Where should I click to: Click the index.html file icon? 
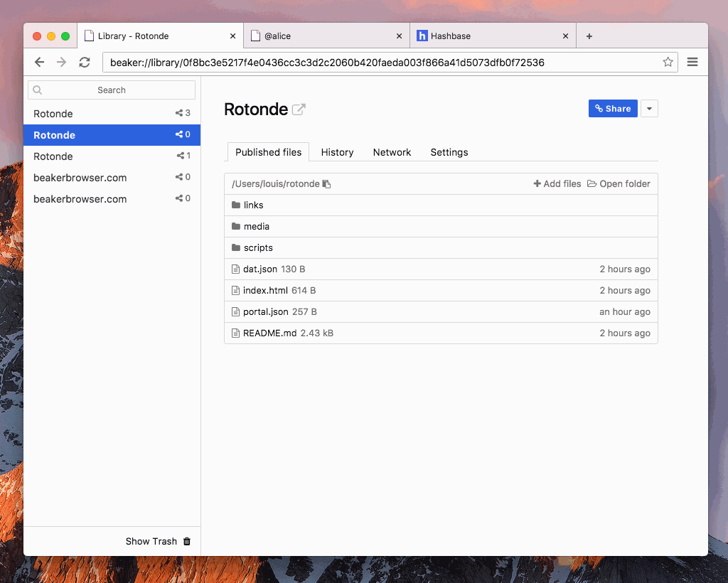(236, 291)
